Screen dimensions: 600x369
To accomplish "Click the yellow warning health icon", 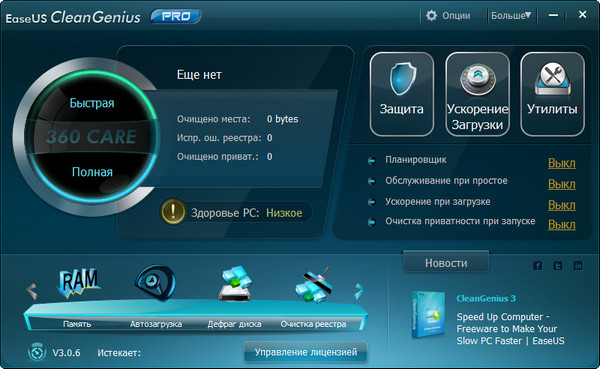I will [173, 211].
